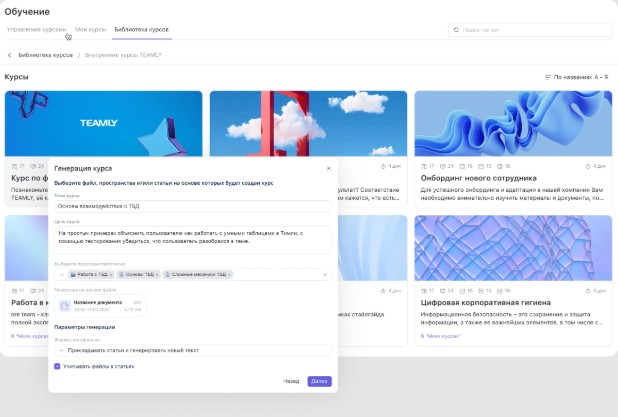This screenshot has width=618, height=417.
Task: Click the Назад button
Action: 291,381
